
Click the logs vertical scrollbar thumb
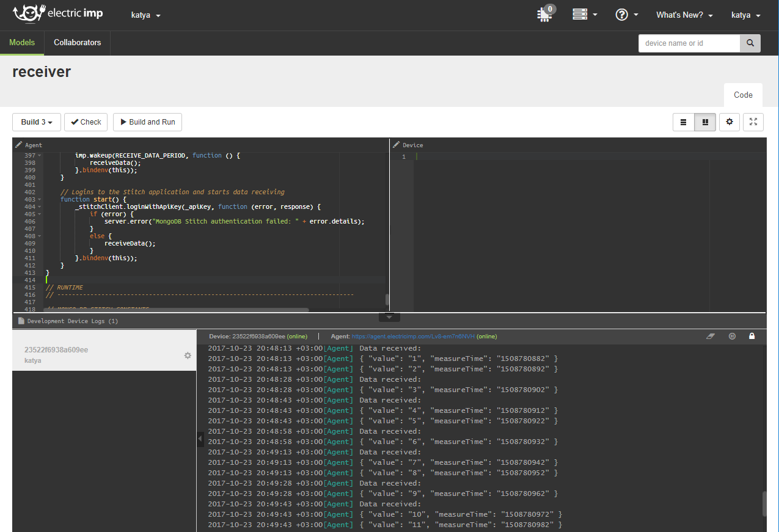click(x=764, y=504)
